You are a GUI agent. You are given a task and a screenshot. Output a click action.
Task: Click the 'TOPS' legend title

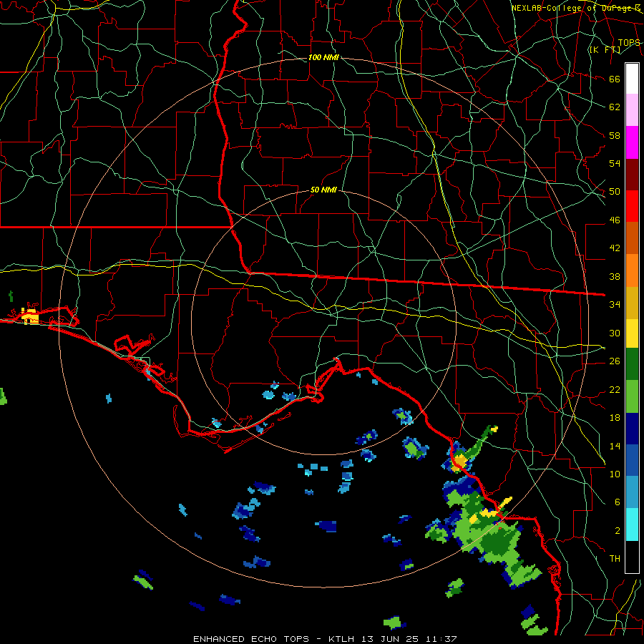click(629, 43)
